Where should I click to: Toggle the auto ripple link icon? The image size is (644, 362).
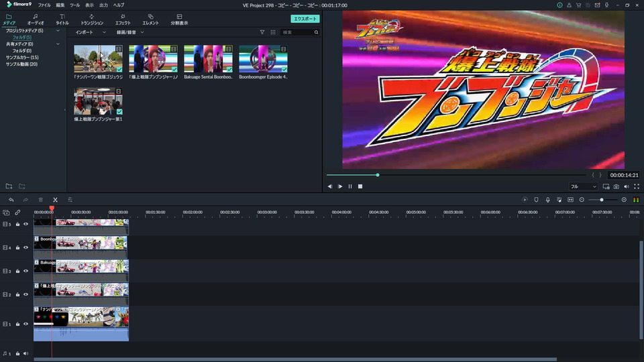tap(17, 213)
